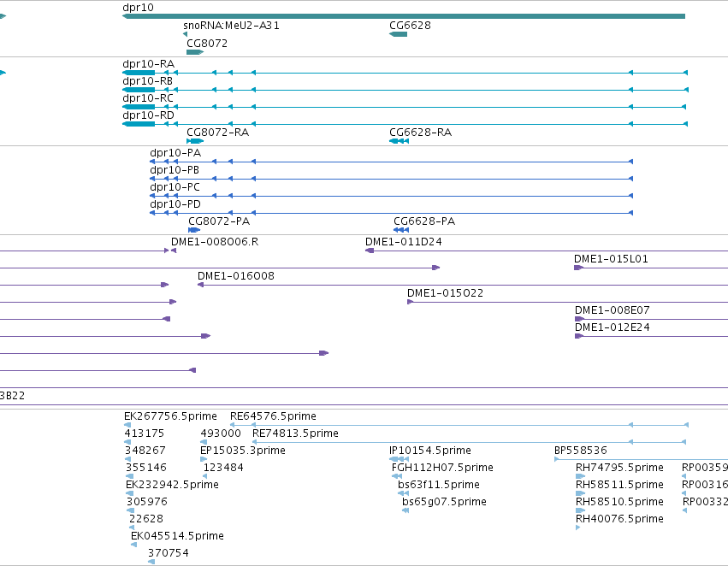The width and height of the screenshot is (728, 566).
Task: Click the bs65g07.5prime EST label
Action: coord(444,502)
